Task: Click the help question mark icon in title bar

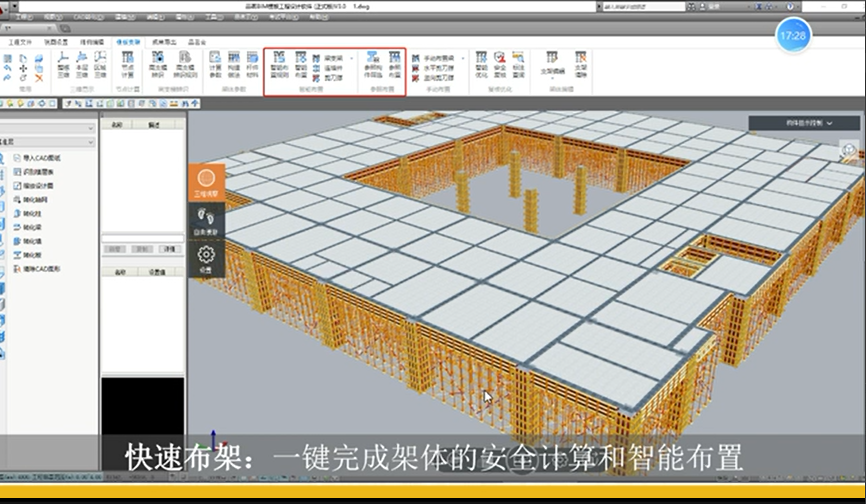Action: pos(790,6)
